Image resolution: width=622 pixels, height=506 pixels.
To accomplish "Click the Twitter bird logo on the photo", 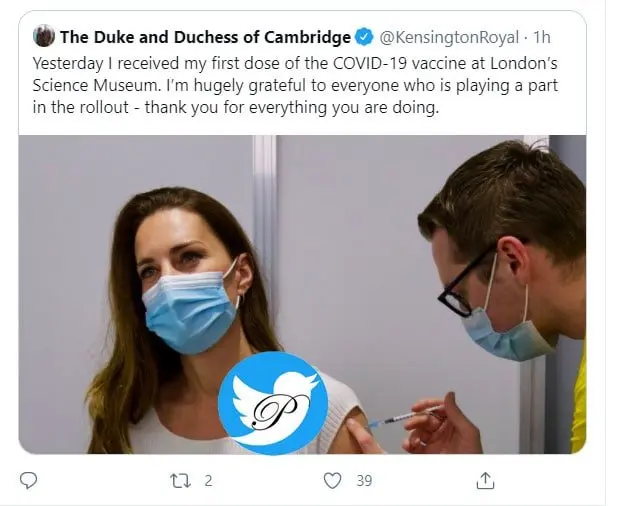I will click(272, 403).
